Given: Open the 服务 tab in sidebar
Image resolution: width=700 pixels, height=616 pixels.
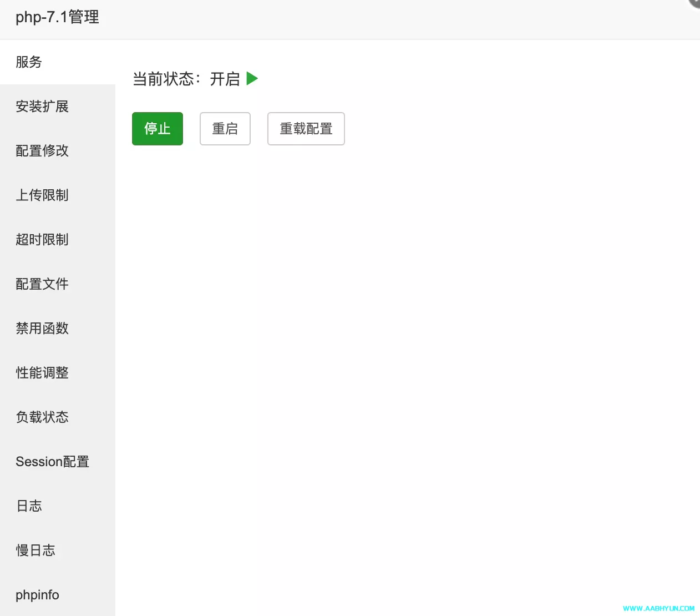Looking at the screenshot, I should pyautogui.click(x=29, y=62).
